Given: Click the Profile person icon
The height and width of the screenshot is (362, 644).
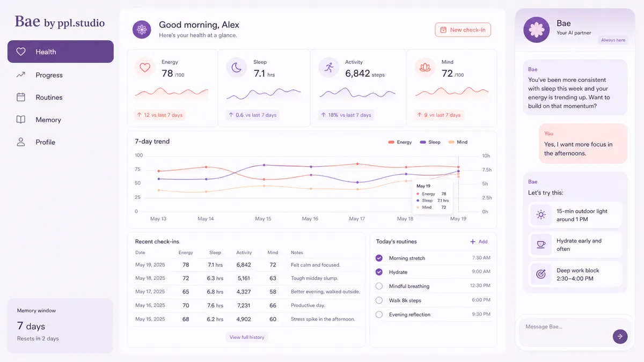Looking at the screenshot, I should coord(21,142).
